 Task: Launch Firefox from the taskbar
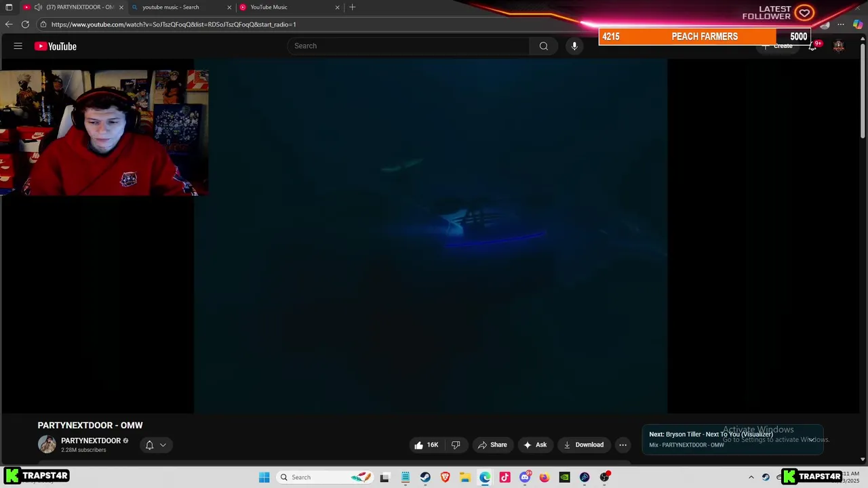point(545,477)
